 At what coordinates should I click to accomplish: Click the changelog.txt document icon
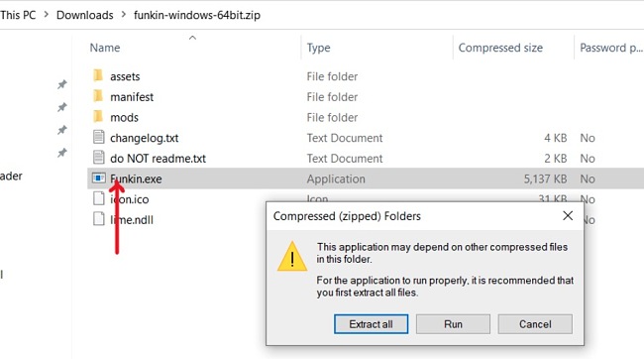[x=98, y=137]
